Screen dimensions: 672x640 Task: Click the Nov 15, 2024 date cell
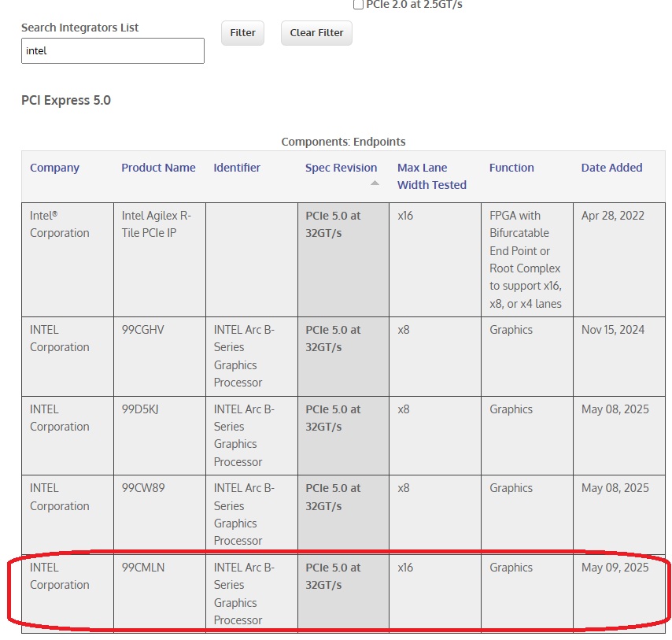619,357
